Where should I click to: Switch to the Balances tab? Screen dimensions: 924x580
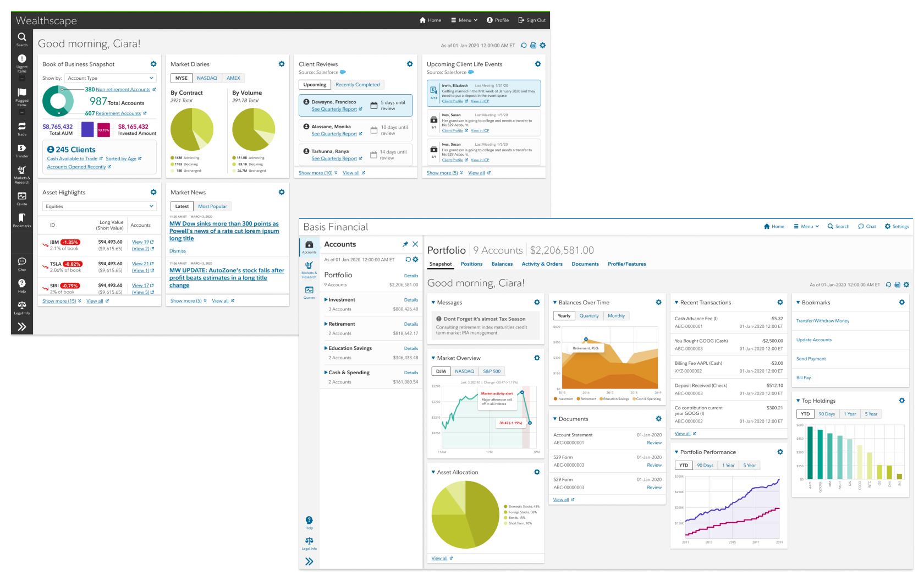502,264
